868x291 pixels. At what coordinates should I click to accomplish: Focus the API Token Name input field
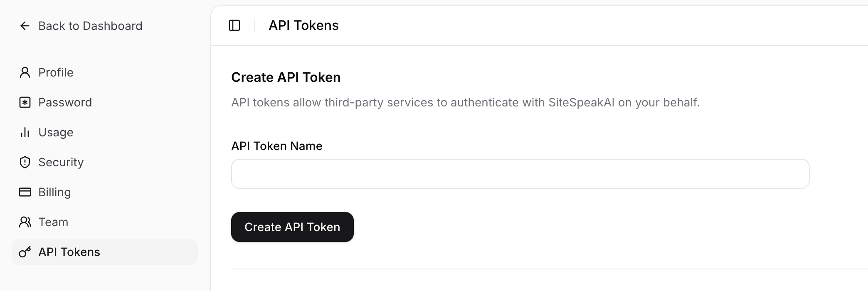(520, 174)
